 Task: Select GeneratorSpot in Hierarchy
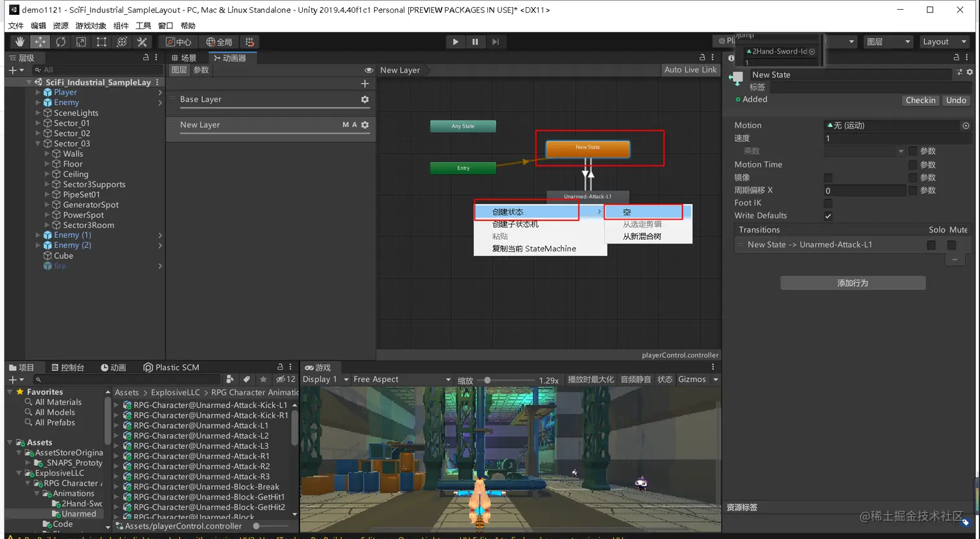[x=91, y=205]
